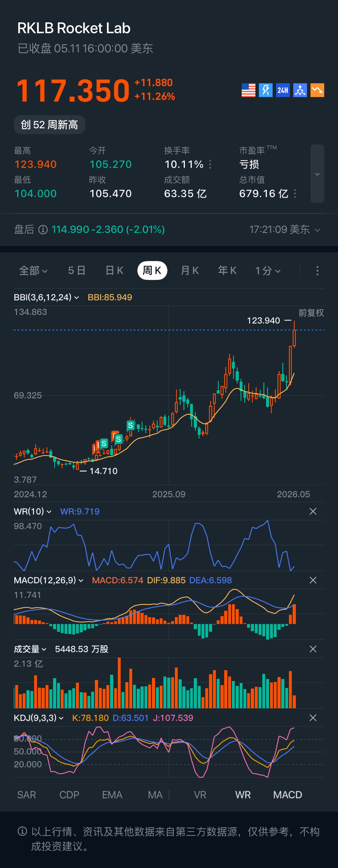Tap the 2025.09 date axis label
The height and width of the screenshot is (868, 338).
click(x=169, y=494)
